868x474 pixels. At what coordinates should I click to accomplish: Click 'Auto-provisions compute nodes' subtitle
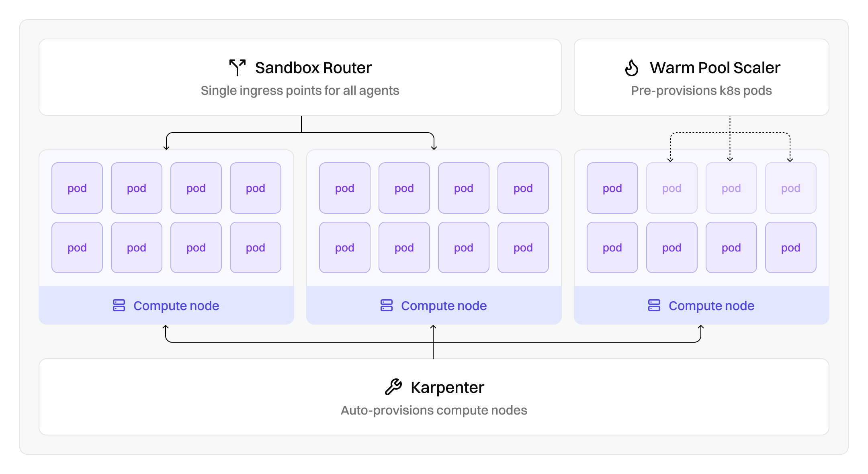click(434, 411)
